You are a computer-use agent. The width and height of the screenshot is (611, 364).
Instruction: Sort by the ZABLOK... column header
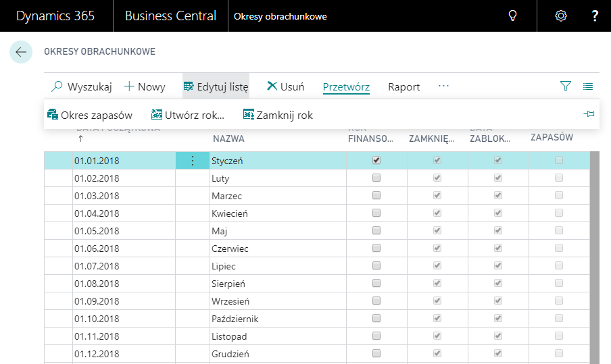click(x=490, y=138)
